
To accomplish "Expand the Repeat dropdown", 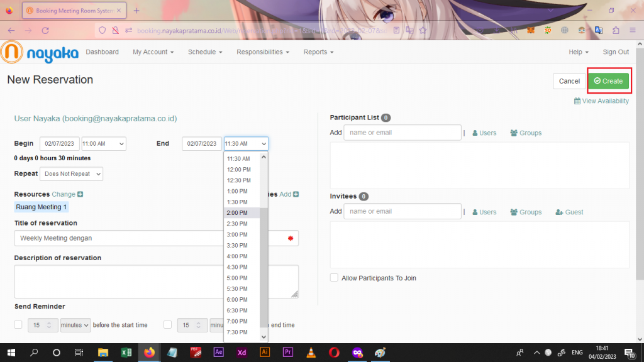I will point(71,174).
